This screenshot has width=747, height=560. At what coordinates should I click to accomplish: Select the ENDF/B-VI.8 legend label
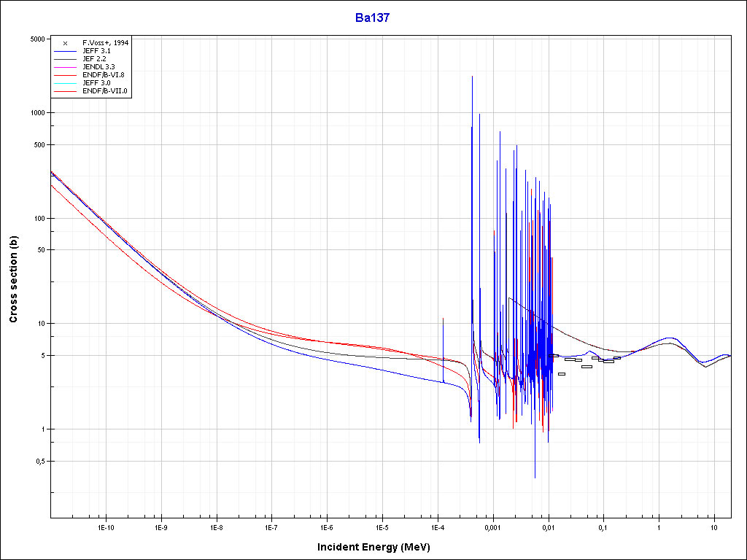103,75
